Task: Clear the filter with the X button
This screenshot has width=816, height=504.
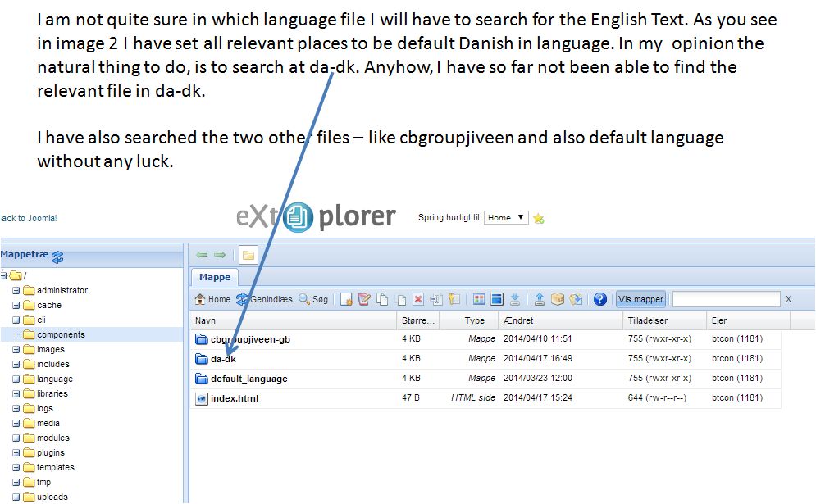Action: [x=788, y=299]
